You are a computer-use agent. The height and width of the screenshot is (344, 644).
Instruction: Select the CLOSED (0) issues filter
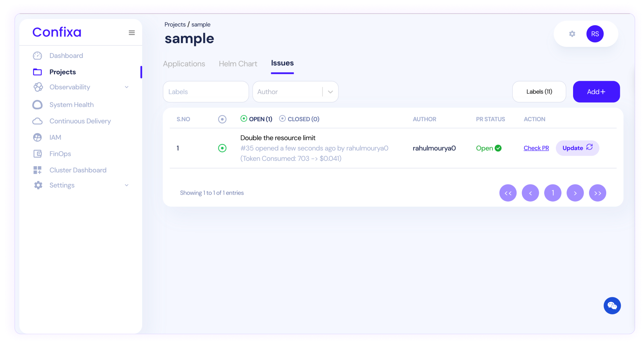point(299,119)
